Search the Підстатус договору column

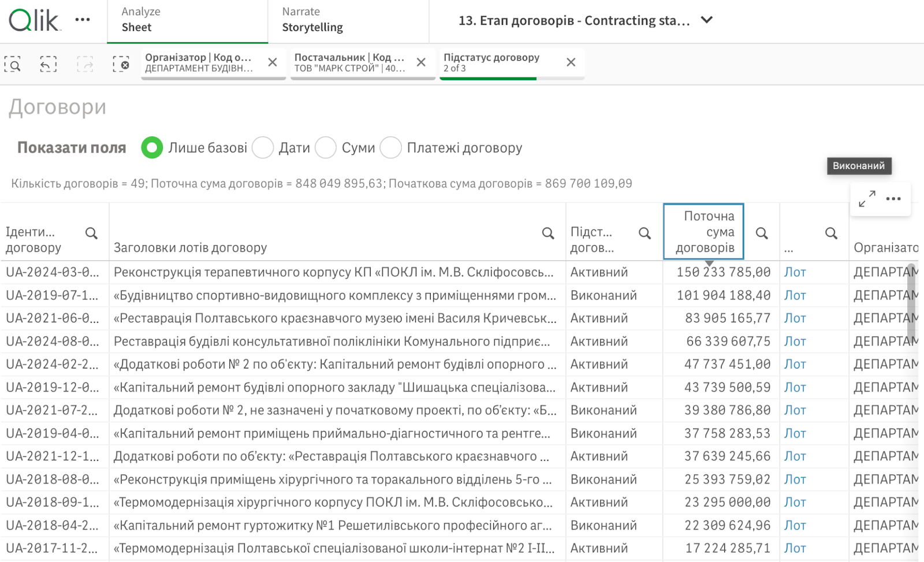(x=644, y=233)
